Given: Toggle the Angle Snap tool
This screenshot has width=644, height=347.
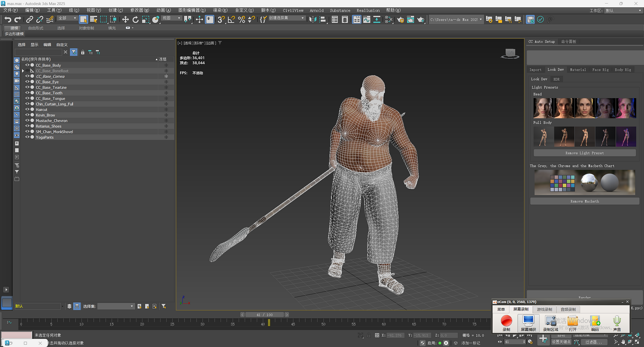Looking at the screenshot, I should 231,19.
